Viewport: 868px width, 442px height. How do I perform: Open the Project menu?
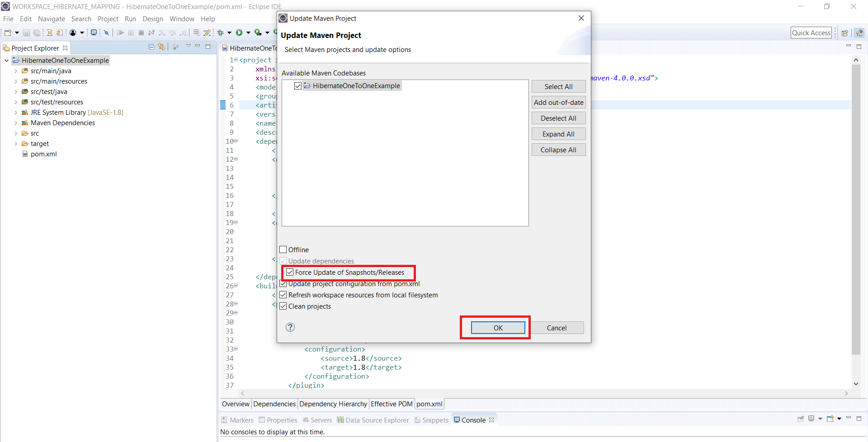108,19
